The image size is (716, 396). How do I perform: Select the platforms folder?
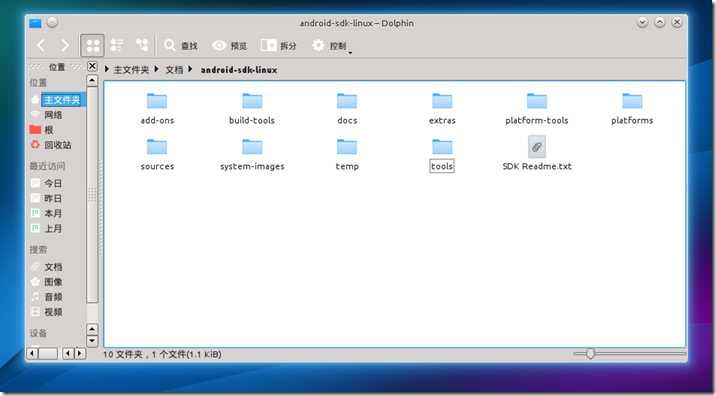pyautogui.click(x=632, y=109)
